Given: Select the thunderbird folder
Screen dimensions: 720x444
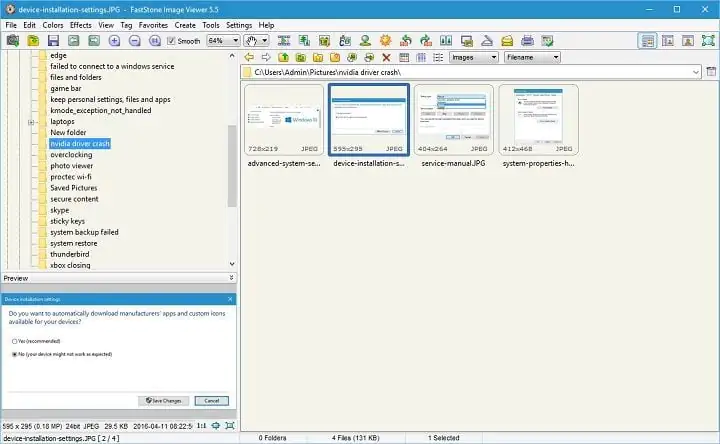Looking at the screenshot, I should [x=70, y=254].
